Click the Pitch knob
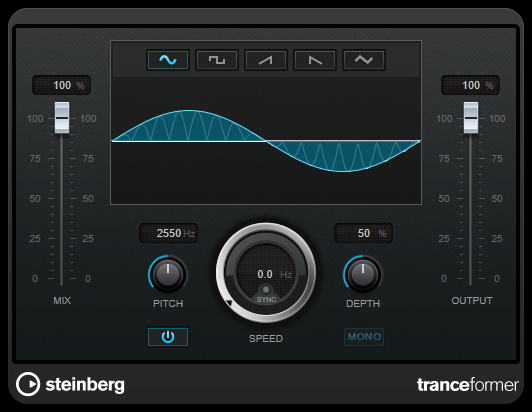This screenshot has width=532, height=412. click(168, 274)
